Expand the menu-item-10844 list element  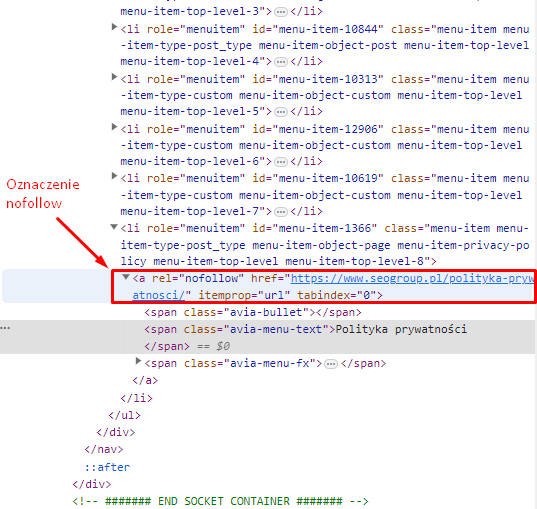(114, 27)
